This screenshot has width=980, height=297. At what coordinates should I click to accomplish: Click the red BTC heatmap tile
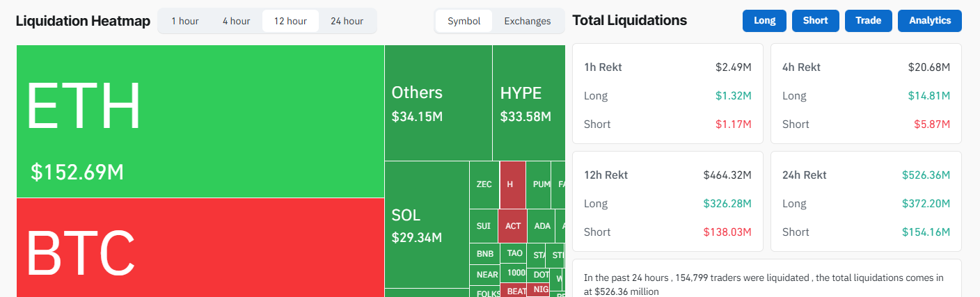pyautogui.click(x=200, y=248)
